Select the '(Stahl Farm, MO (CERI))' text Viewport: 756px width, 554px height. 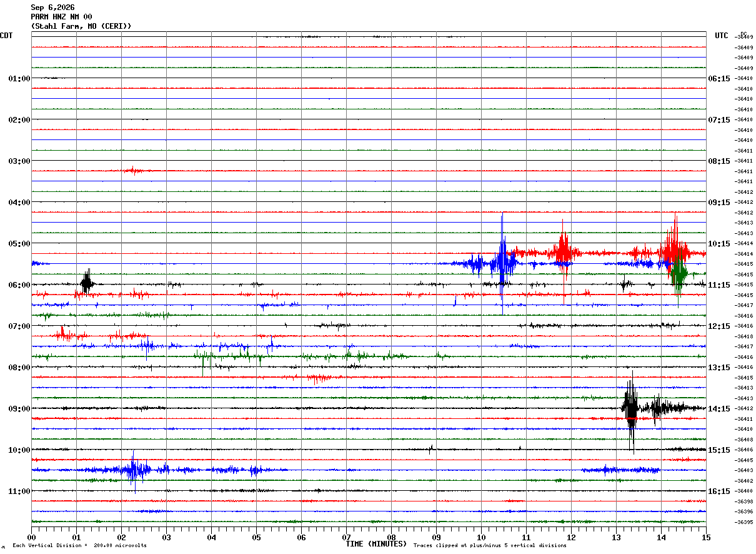[81, 26]
